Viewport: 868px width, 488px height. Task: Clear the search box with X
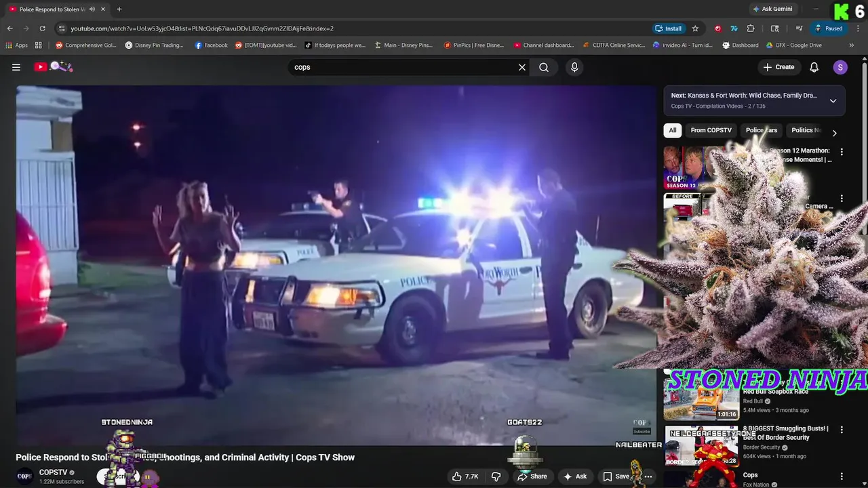522,67
